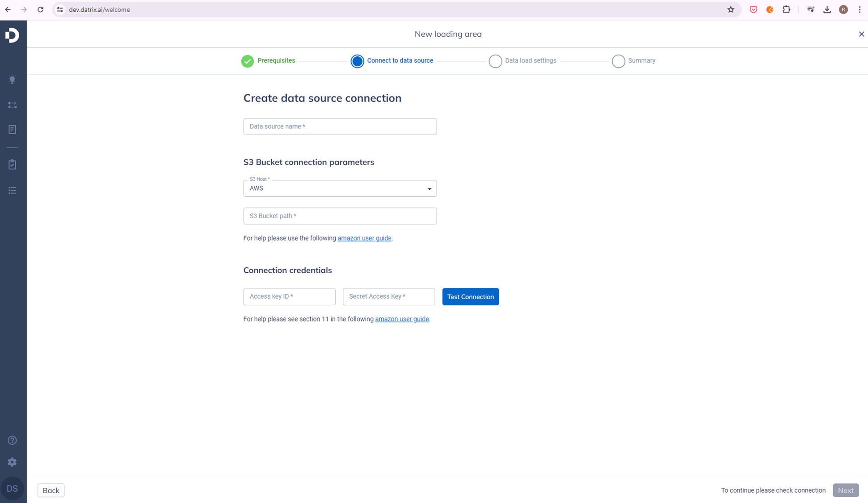Open the lightbulb insights icon in sidebar

click(13, 80)
